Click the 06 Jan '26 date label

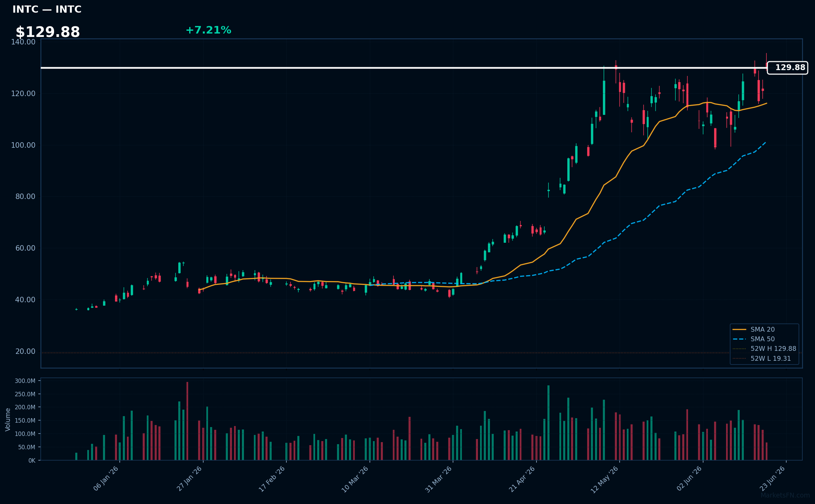point(106,479)
